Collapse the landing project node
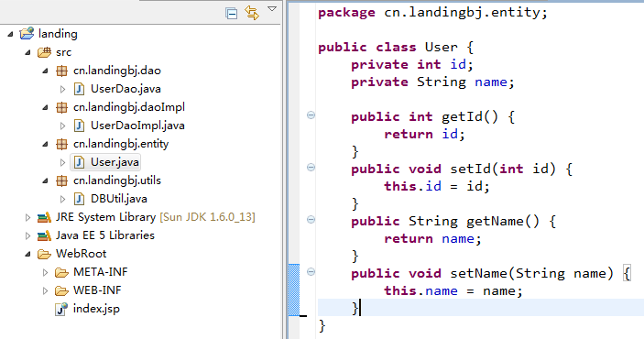 10,34
